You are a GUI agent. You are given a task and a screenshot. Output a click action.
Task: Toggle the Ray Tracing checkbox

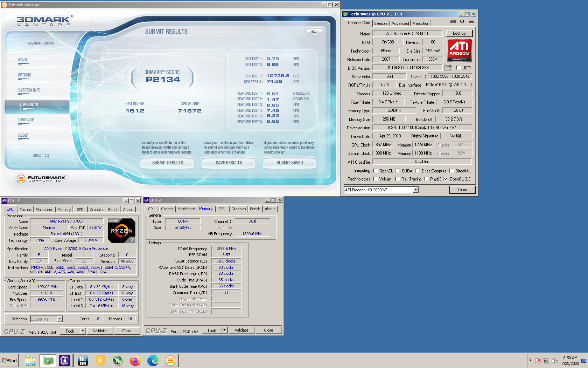pyautogui.click(x=397, y=179)
